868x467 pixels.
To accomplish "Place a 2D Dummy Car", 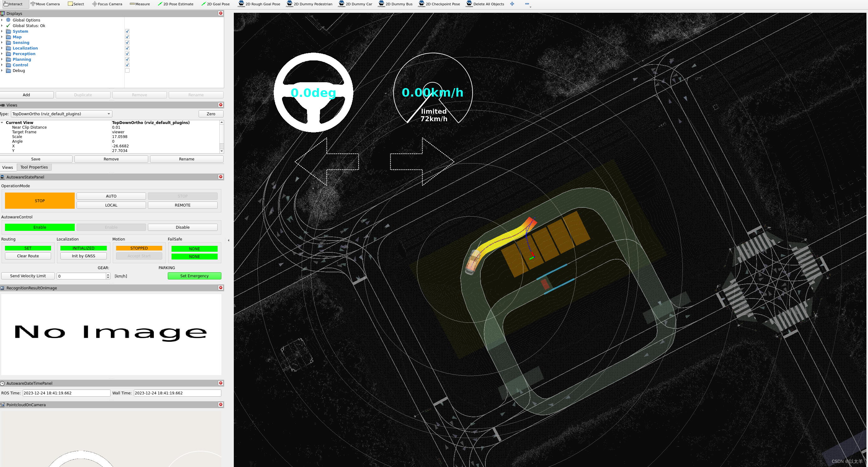I will click(x=355, y=4).
